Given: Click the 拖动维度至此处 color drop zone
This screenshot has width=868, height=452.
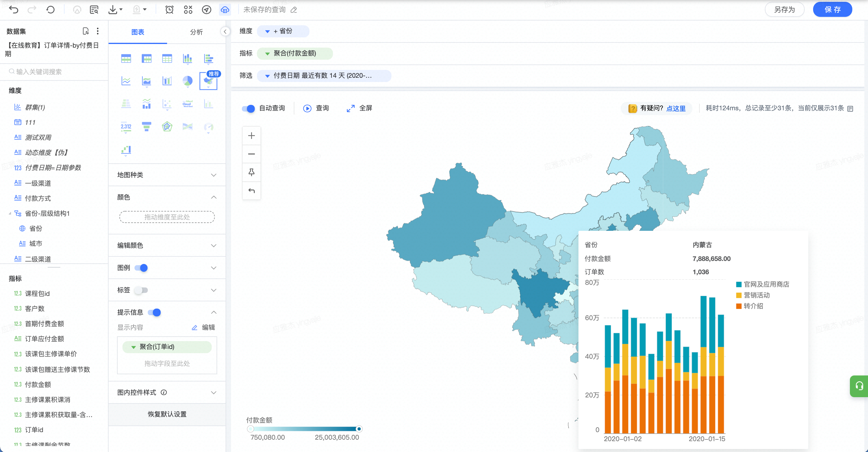Looking at the screenshot, I should [167, 217].
